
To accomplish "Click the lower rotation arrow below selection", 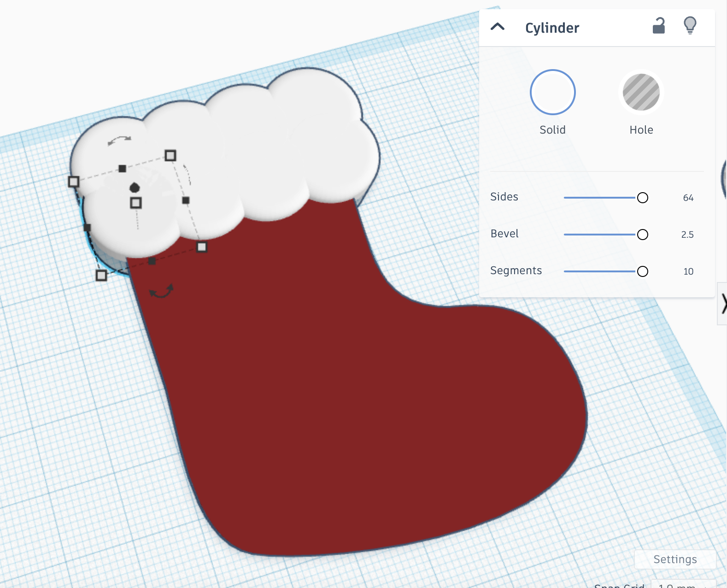I will (x=161, y=291).
